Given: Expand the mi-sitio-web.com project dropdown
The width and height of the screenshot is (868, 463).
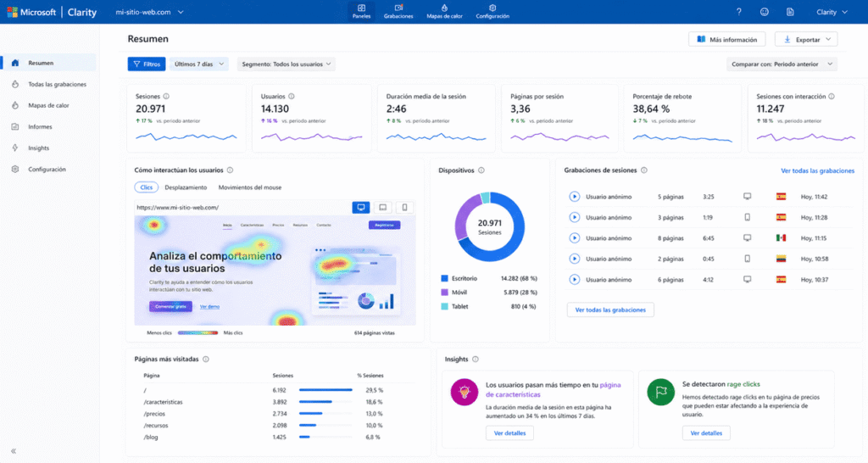Looking at the screenshot, I should (x=149, y=12).
